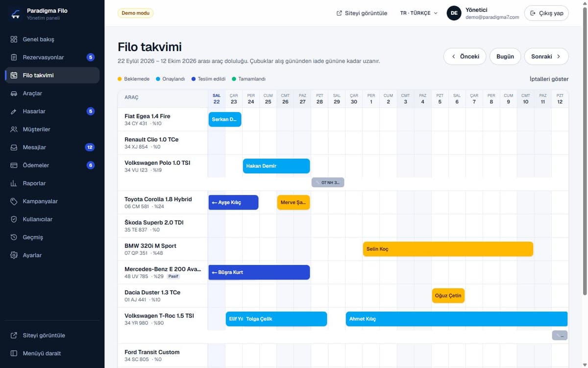Open Hakan Demir reservation bar
This screenshot has height=368, width=588.
pyautogui.click(x=276, y=166)
